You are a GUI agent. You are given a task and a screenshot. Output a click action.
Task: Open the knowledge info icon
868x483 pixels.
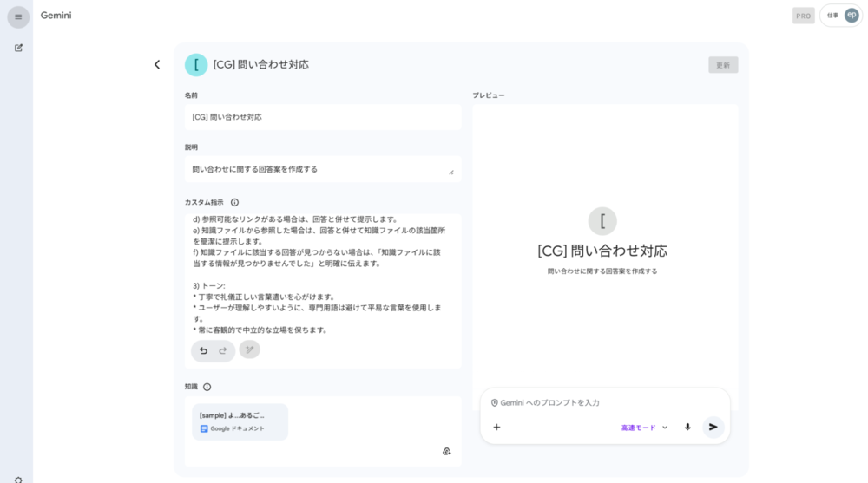click(x=207, y=387)
